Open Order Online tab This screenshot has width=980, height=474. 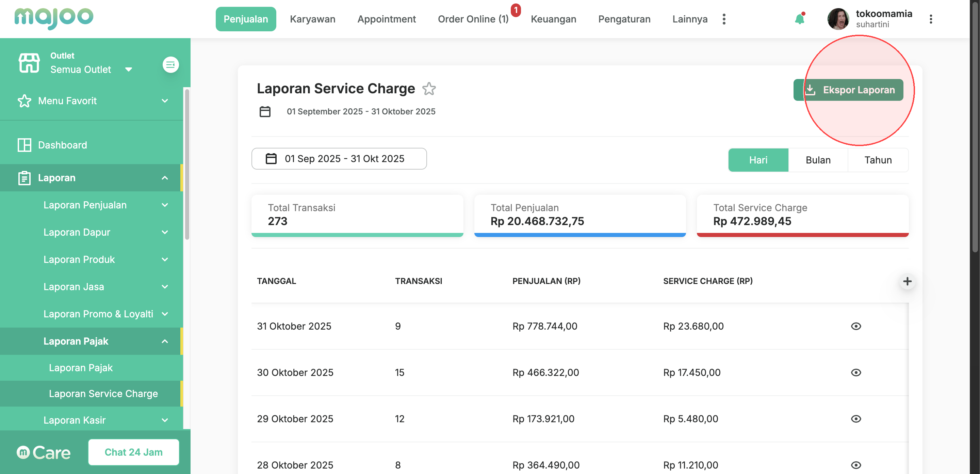coord(473,19)
